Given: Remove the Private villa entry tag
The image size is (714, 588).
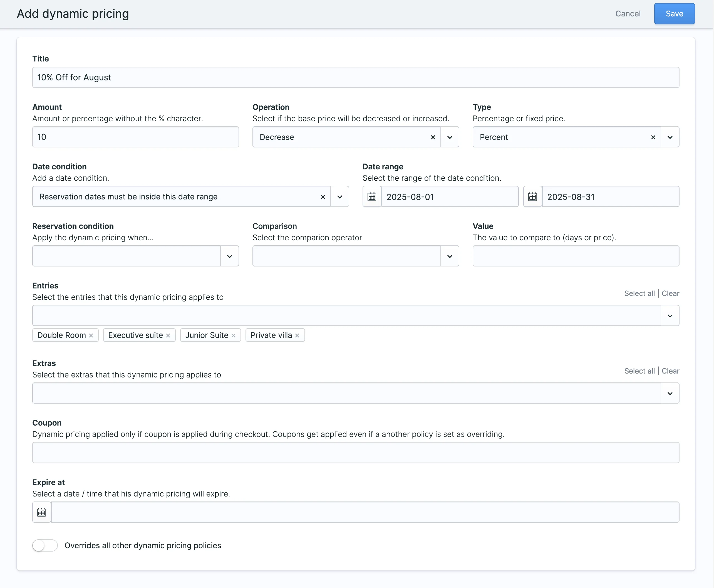Looking at the screenshot, I should (x=297, y=335).
